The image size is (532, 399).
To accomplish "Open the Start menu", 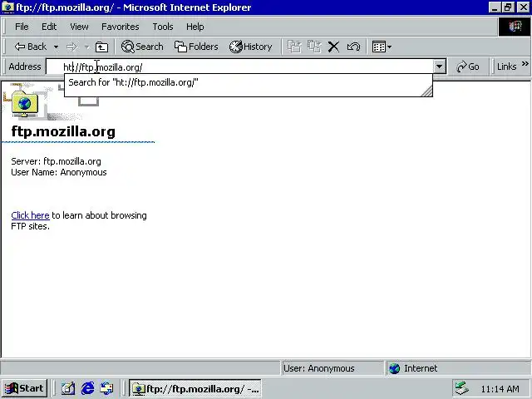I will pos(24,388).
